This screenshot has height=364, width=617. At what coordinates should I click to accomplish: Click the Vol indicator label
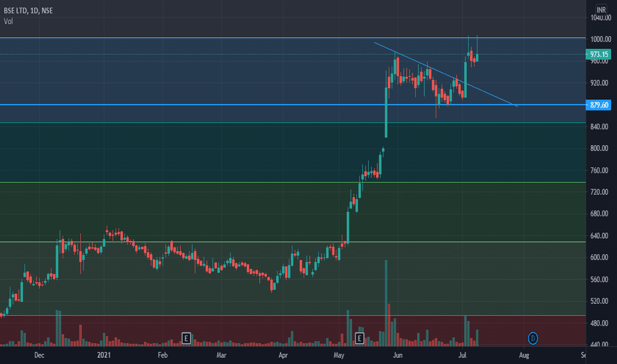pyautogui.click(x=8, y=21)
